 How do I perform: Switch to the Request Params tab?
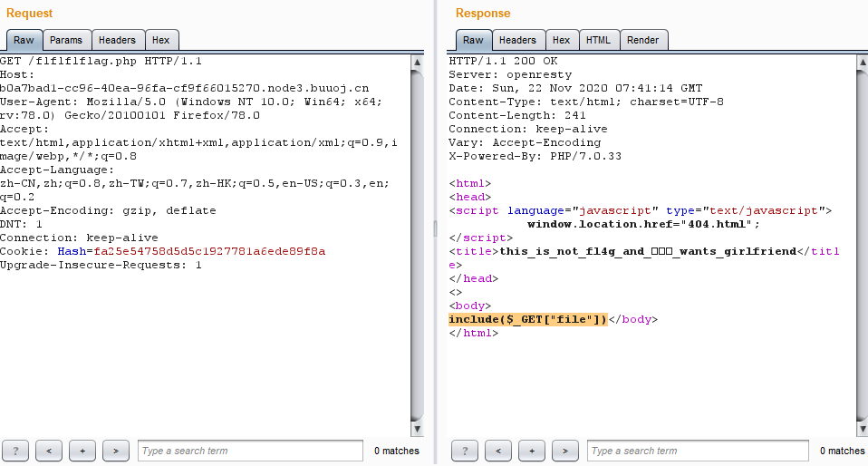tap(66, 41)
